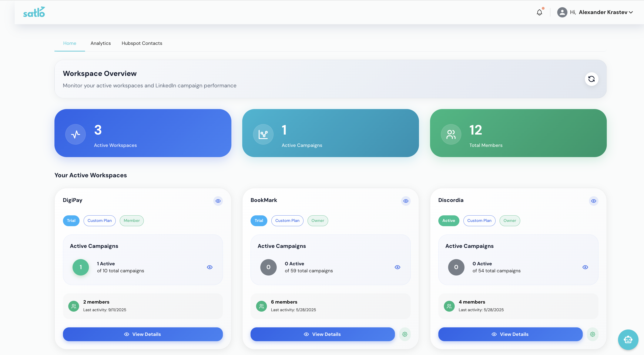
Task: Toggle the DigiPay header eye icon
Action: (x=218, y=201)
